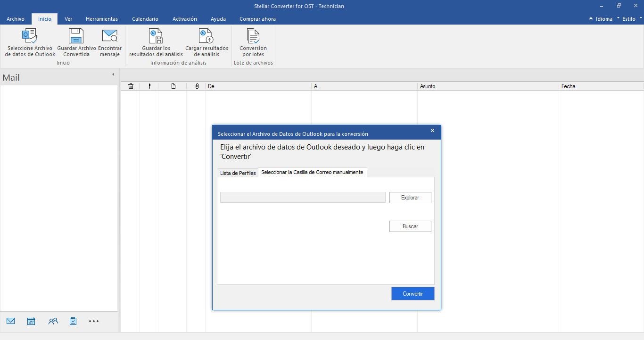Open the Tasks clipboard icon
Screen dimensions: 644x340
click(x=73, y=321)
